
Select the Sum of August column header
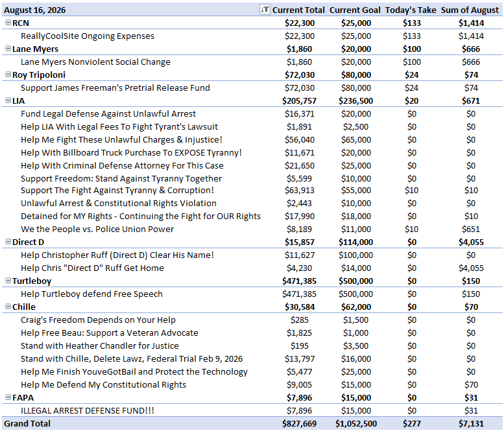coord(470,10)
